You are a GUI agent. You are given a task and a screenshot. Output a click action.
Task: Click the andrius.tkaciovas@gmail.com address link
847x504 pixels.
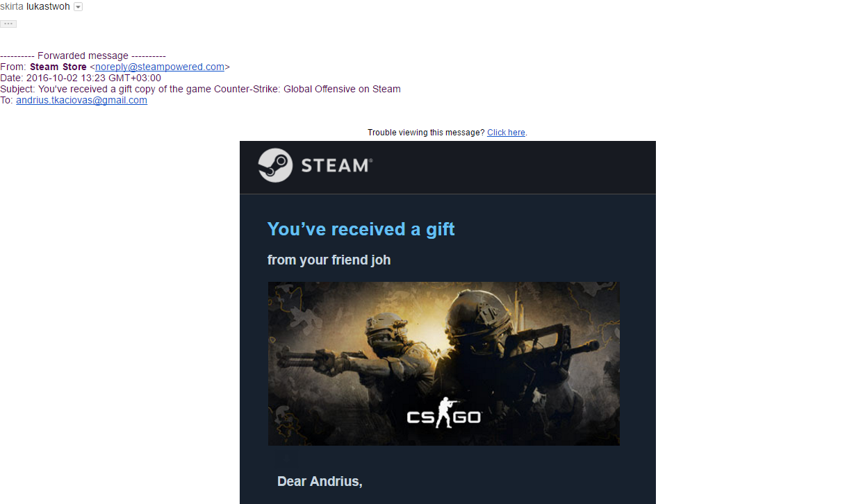pyautogui.click(x=81, y=100)
